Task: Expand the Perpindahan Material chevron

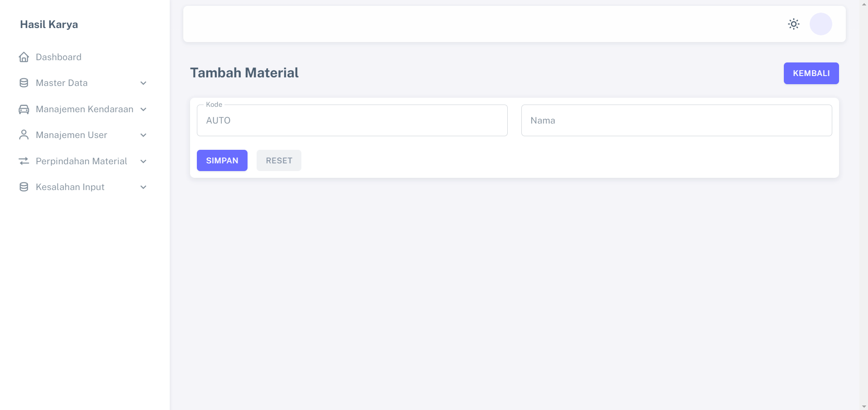Action: coord(143,162)
